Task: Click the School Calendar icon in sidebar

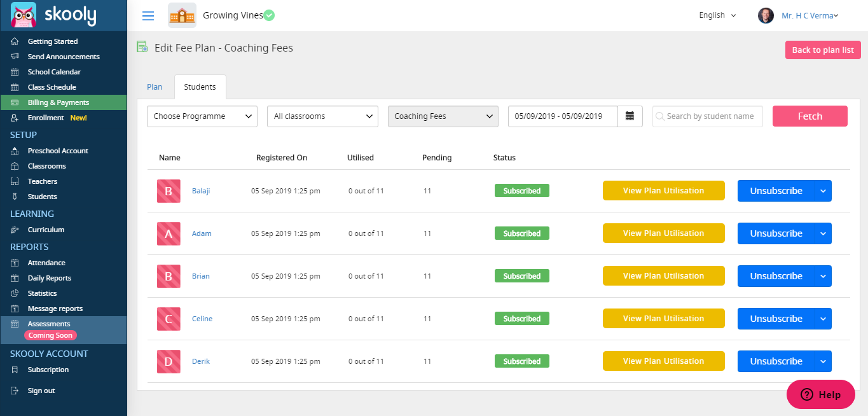Action: [15, 72]
